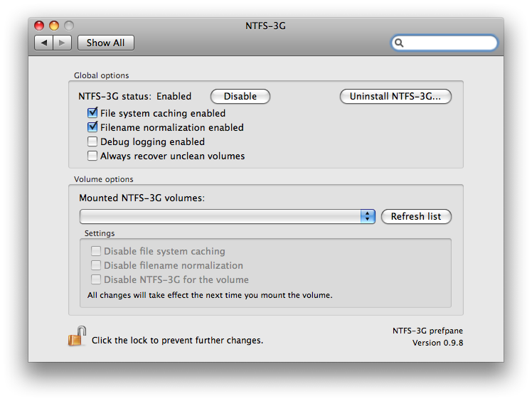Viewport: 532px width, 401px height.
Task: Enable Debug logging checkbox
Action: [x=92, y=141]
